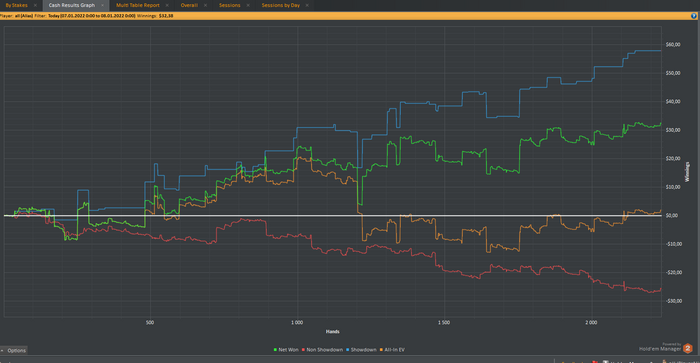Screen dimensions: 700x363
Task: Close the By Stakes tab
Action: point(35,5)
